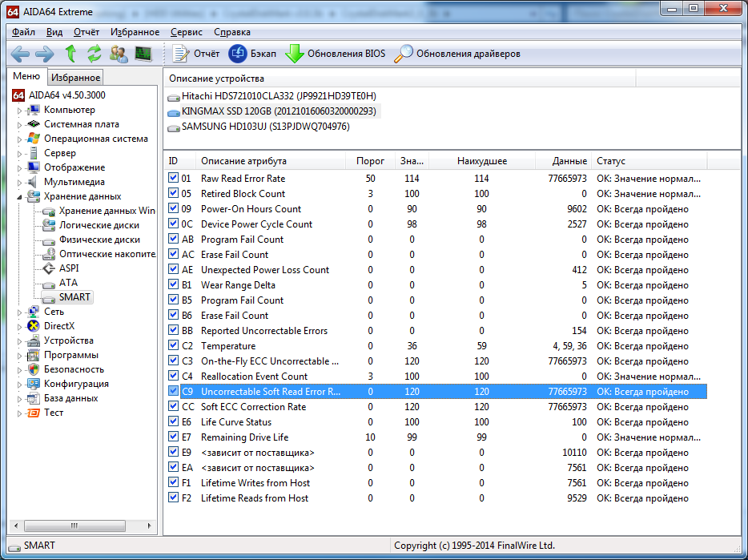Image resolution: width=748 pixels, height=560 pixels.
Task: Click the AIDA64 v4.50.3000 root icon
Action: (18, 95)
